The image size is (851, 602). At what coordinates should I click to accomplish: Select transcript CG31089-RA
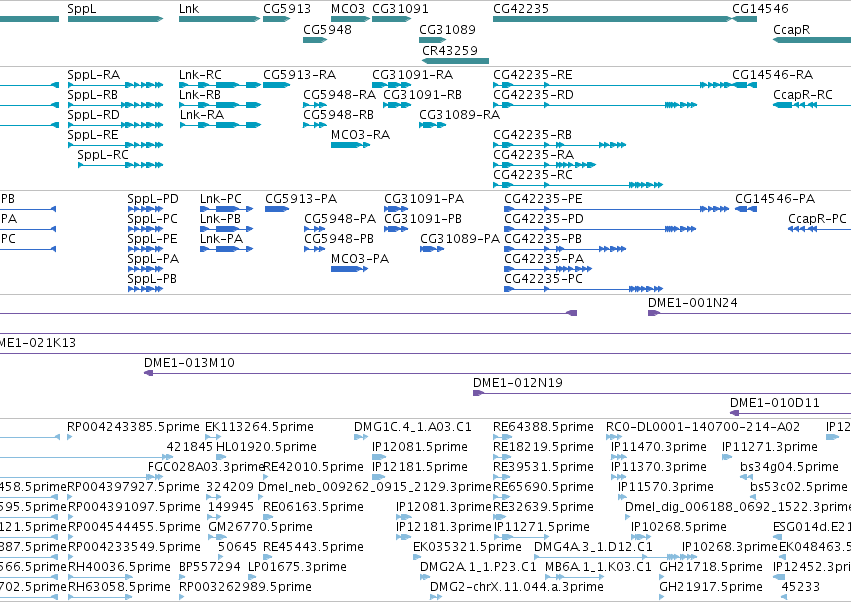(x=432, y=125)
